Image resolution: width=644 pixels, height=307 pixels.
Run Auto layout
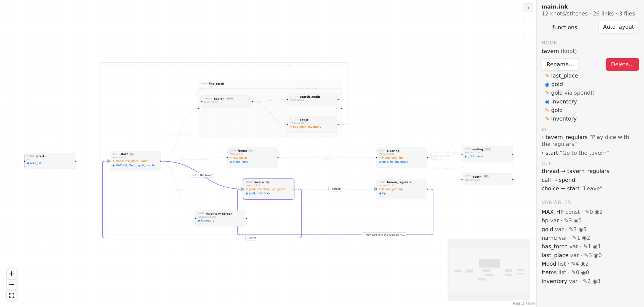(x=618, y=27)
